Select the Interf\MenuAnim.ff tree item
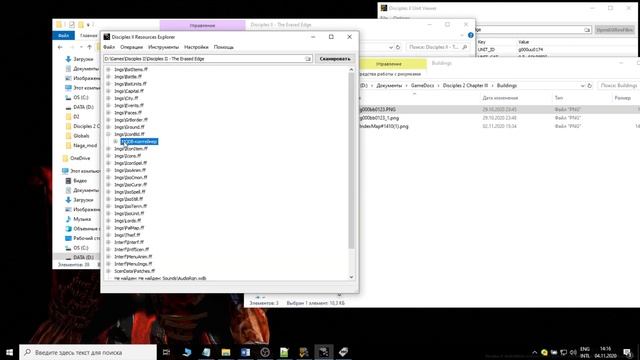 pos(133,257)
